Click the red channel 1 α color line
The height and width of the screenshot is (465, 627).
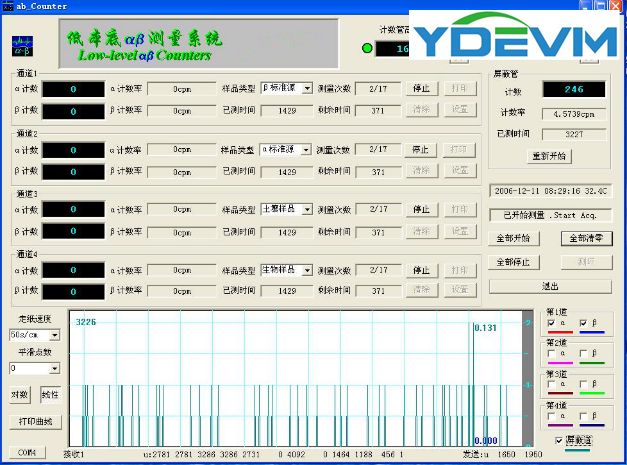tap(559, 333)
